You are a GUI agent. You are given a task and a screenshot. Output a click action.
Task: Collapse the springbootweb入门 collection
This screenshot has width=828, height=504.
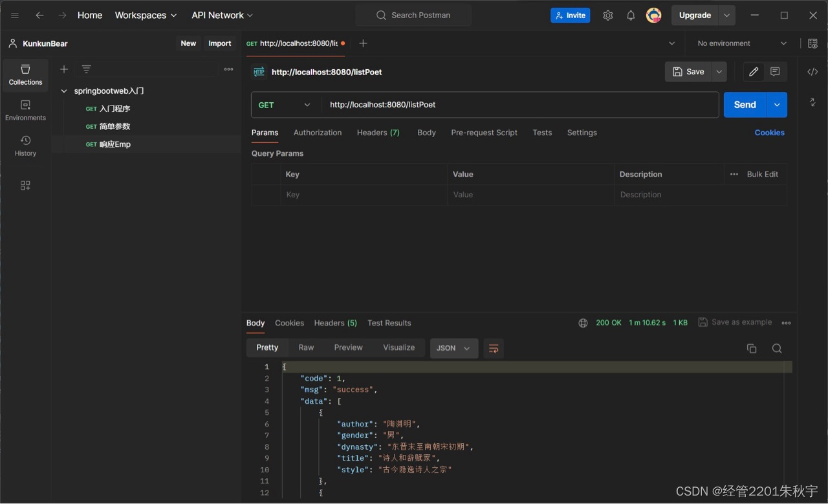pos(63,91)
